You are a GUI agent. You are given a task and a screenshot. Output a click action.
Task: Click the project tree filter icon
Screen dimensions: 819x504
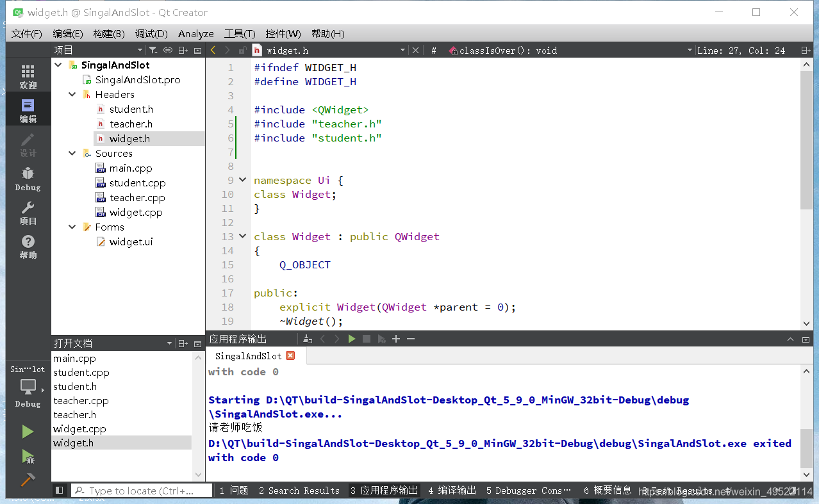pos(153,50)
